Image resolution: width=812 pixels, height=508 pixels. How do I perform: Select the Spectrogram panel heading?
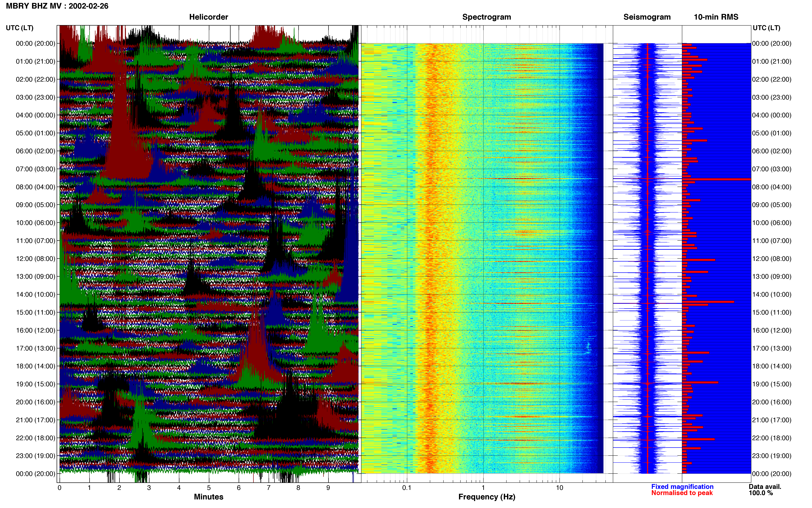[487, 17]
